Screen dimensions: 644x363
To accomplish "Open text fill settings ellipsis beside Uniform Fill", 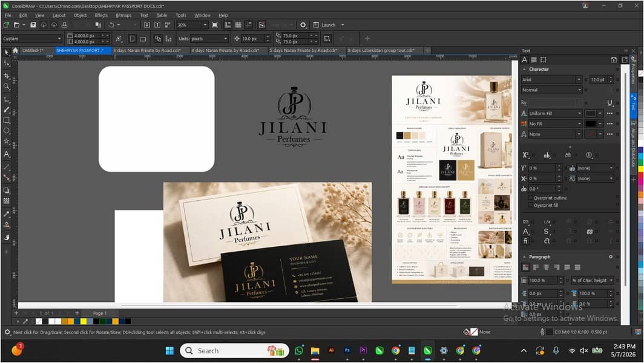I will click(609, 113).
